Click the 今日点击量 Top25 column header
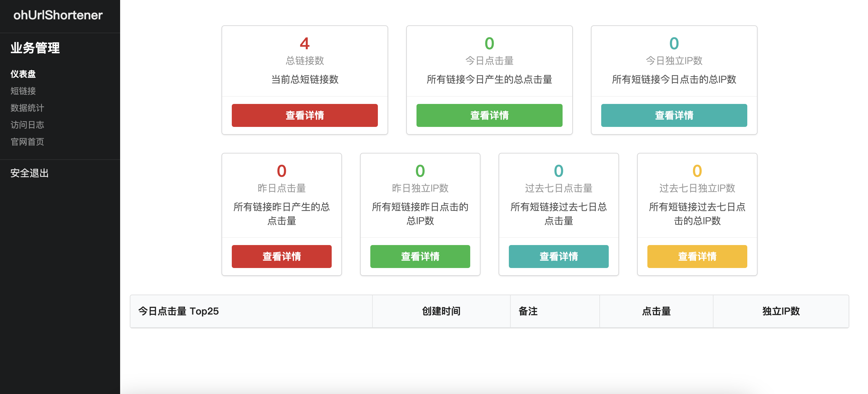 [178, 311]
